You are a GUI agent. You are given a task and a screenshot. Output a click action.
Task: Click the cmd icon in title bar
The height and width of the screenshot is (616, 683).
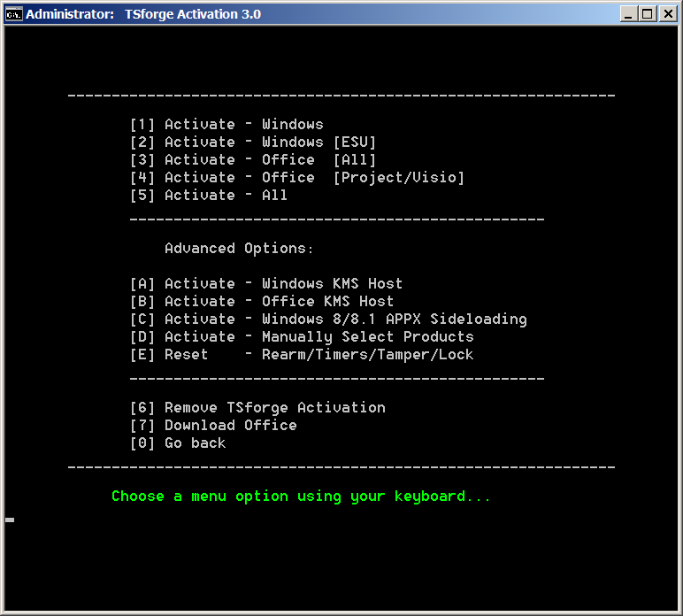[x=14, y=14]
